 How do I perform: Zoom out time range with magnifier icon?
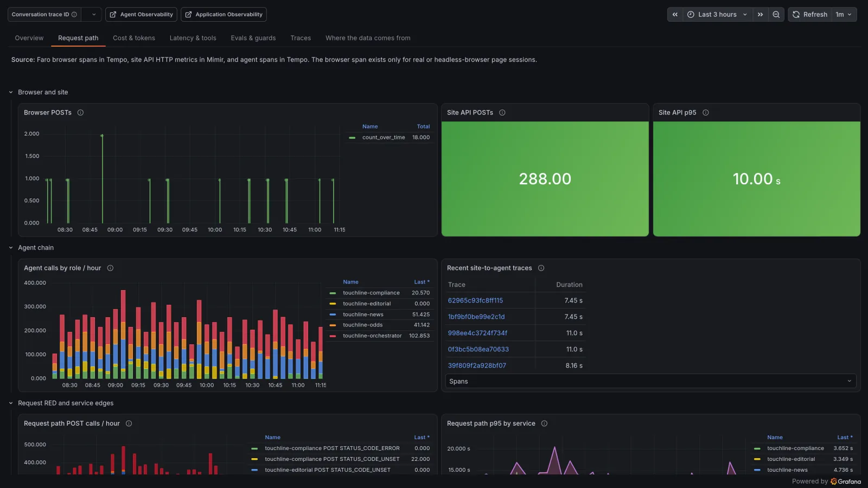click(776, 15)
